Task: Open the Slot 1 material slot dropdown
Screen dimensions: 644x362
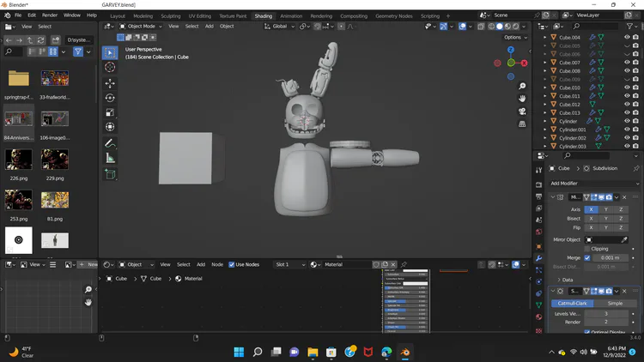Action: 290,265
